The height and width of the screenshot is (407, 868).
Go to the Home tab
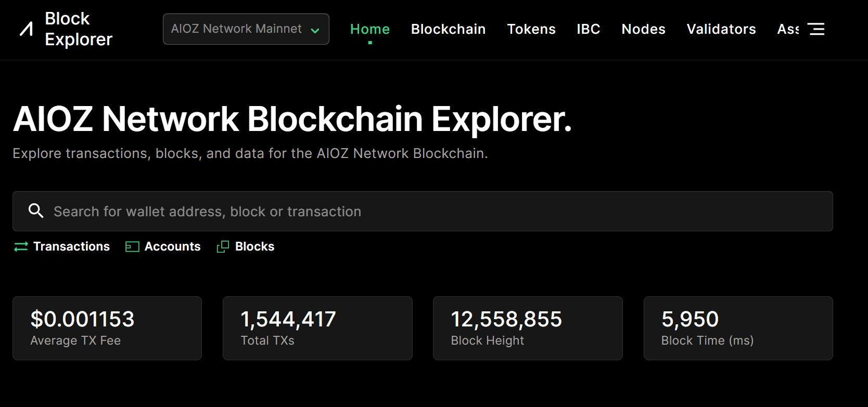tap(369, 29)
